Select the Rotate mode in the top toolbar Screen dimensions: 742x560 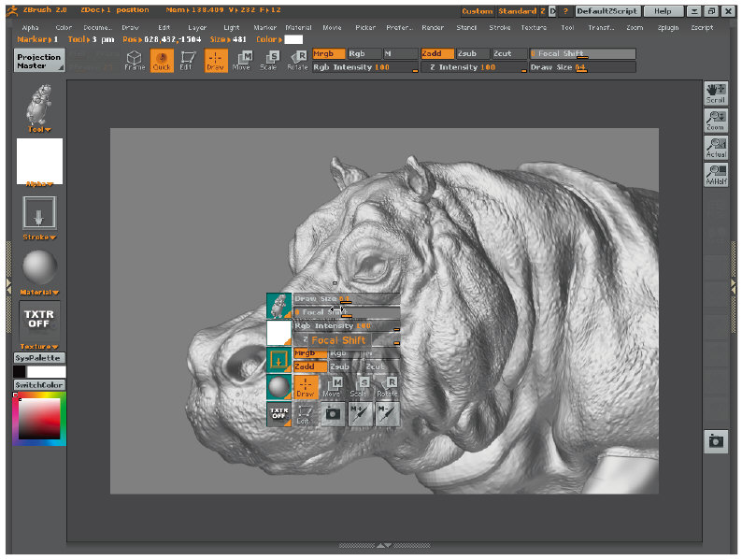(x=297, y=61)
